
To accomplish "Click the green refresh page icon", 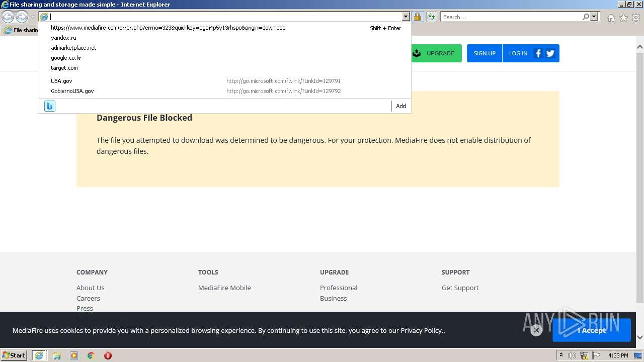I will pos(432,17).
